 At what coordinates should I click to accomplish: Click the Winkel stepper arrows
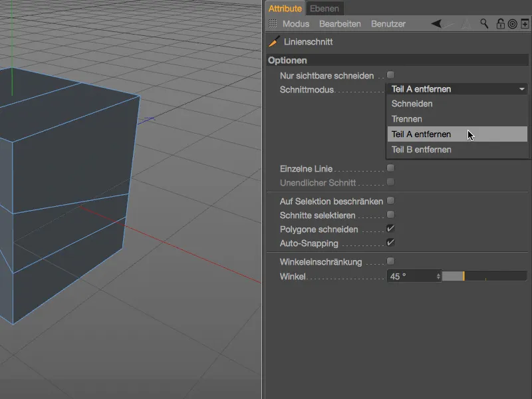[438, 276]
